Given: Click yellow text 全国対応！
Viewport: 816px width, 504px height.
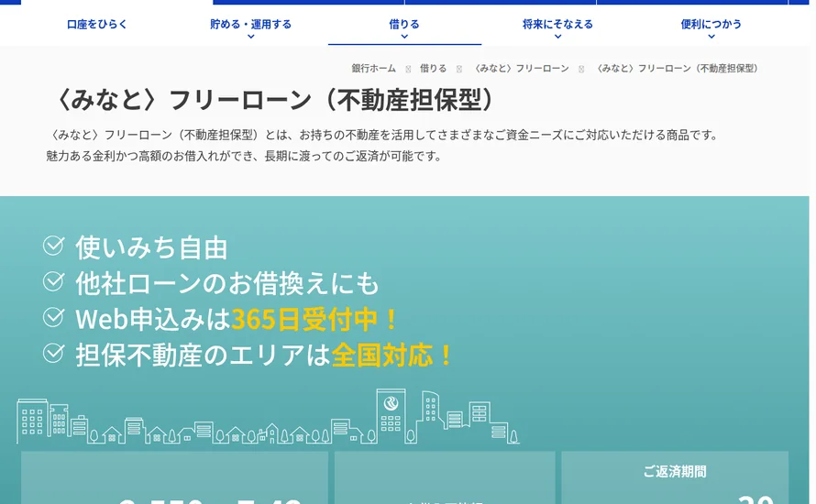Looking at the screenshot, I should coord(392,356).
